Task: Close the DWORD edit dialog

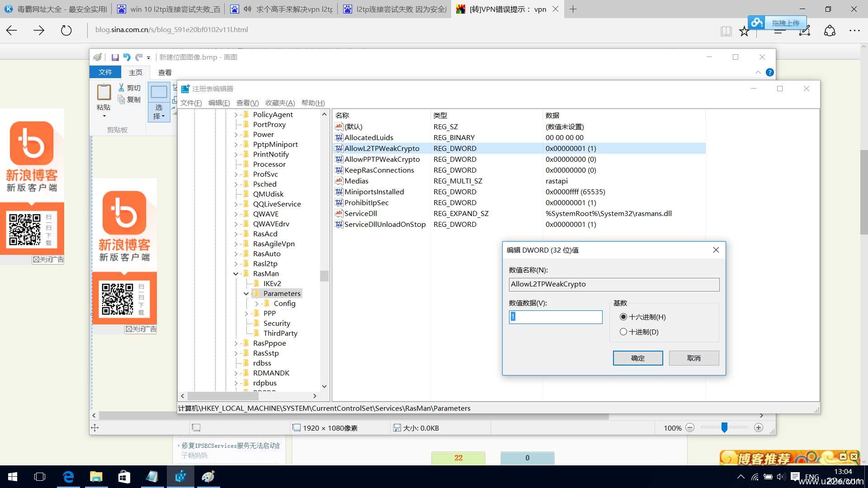Action: pyautogui.click(x=716, y=250)
